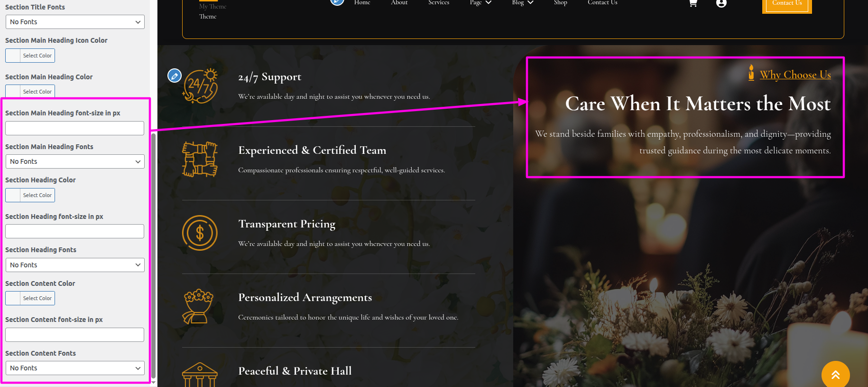Viewport: 868px width, 387px height.
Task: Click the Transparent Pricing dollar coin icon
Action: pyautogui.click(x=200, y=233)
